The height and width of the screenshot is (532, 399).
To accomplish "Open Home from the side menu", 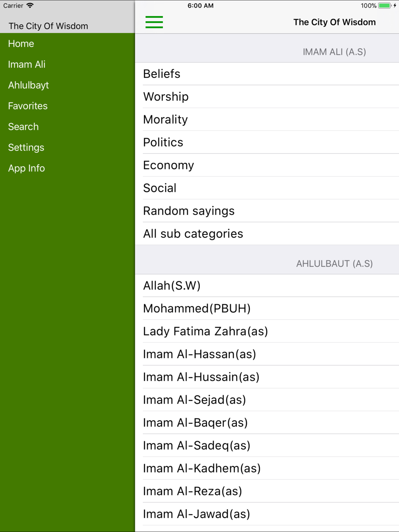I will pos(21,43).
